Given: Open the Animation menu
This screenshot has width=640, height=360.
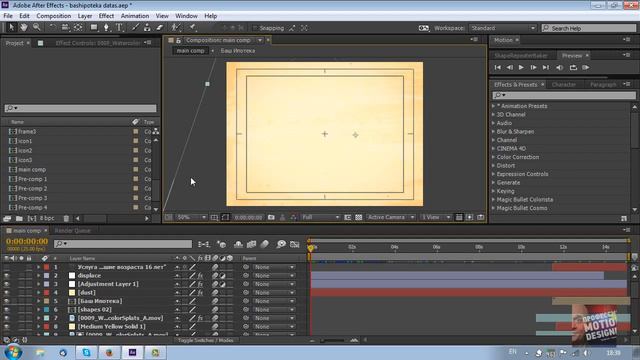Looking at the screenshot, I should [x=135, y=16].
